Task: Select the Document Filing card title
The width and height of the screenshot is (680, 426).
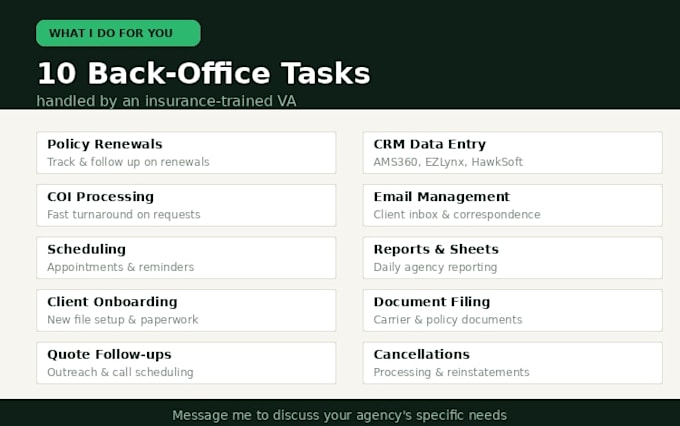Action: (432, 301)
